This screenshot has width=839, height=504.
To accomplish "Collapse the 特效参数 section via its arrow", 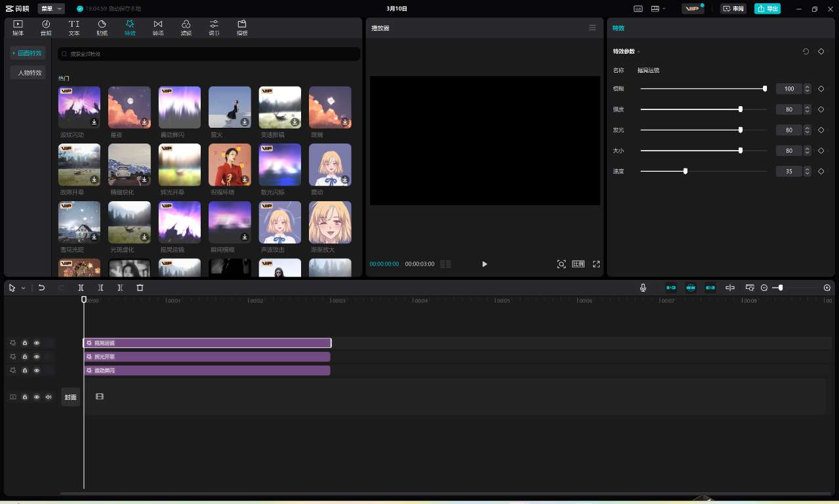I will coord(638,51).
